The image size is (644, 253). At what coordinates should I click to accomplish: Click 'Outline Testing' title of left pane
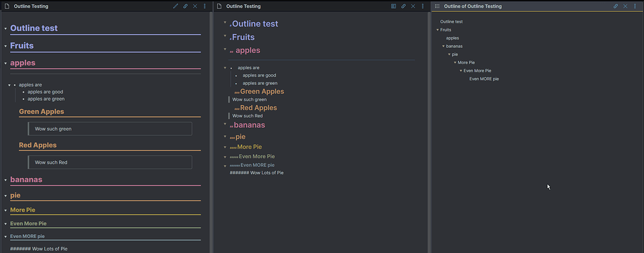(x=31, y=6)
